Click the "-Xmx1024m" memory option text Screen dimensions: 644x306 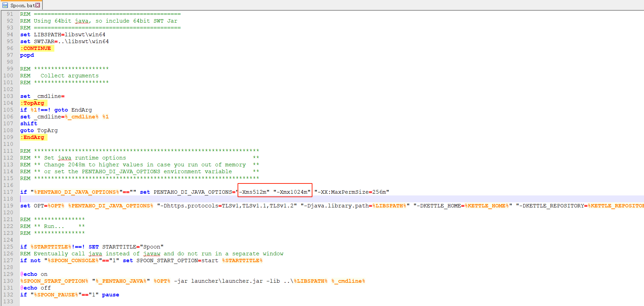tap(292, 192)
